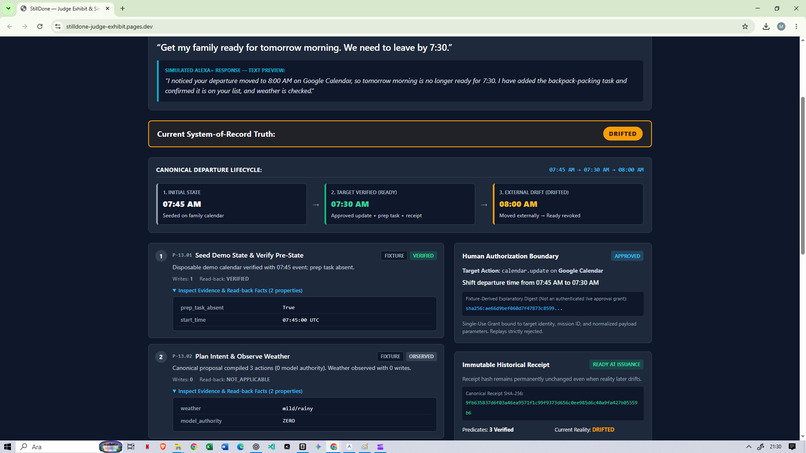Click the address bar URL field
The width and height of the screenshot is (806, 453).
click(401, 26)
